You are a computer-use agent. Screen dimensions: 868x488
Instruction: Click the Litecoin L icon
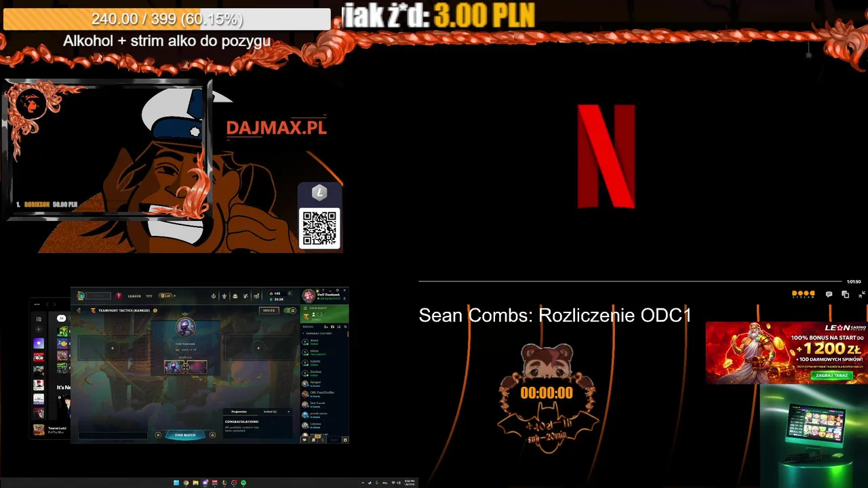319,193
